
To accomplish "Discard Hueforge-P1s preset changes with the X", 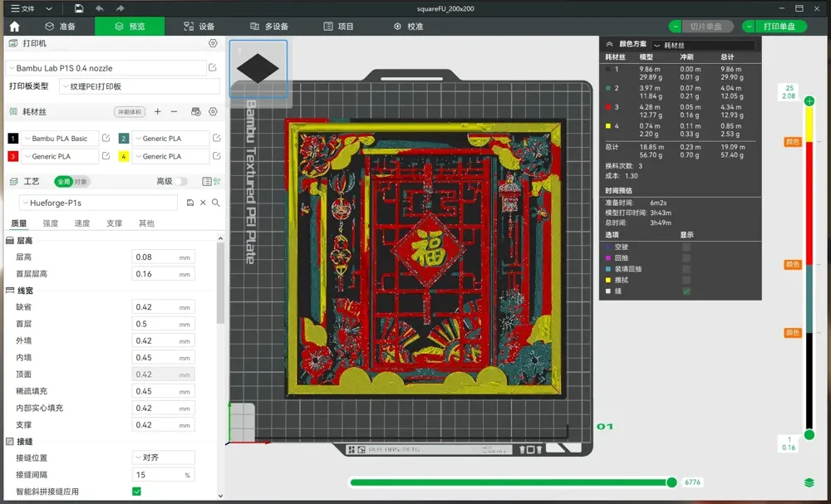I will pos(203,203).
